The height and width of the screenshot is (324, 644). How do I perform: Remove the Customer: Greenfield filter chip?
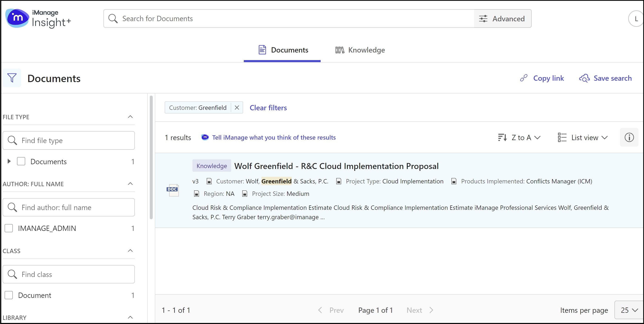point(236,108)
